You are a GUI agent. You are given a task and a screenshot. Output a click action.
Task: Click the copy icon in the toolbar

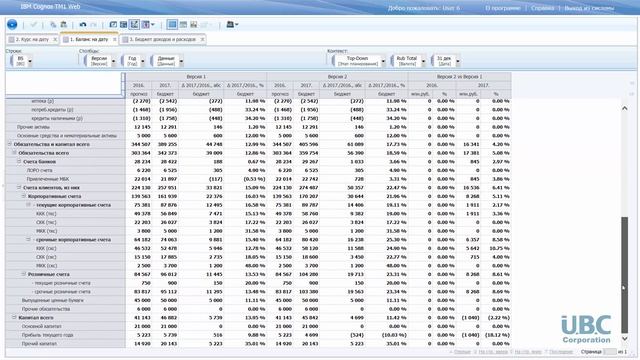[x=53, y=24]
